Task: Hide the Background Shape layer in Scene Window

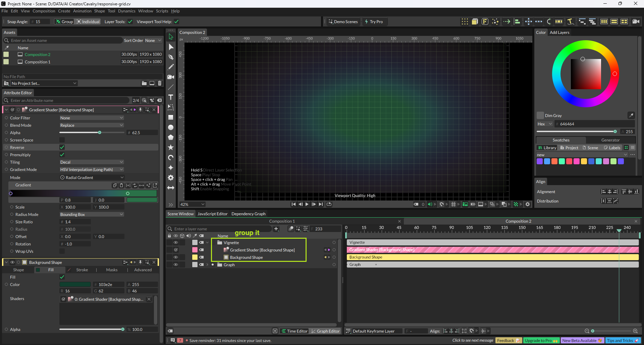Action: [175, 257]
